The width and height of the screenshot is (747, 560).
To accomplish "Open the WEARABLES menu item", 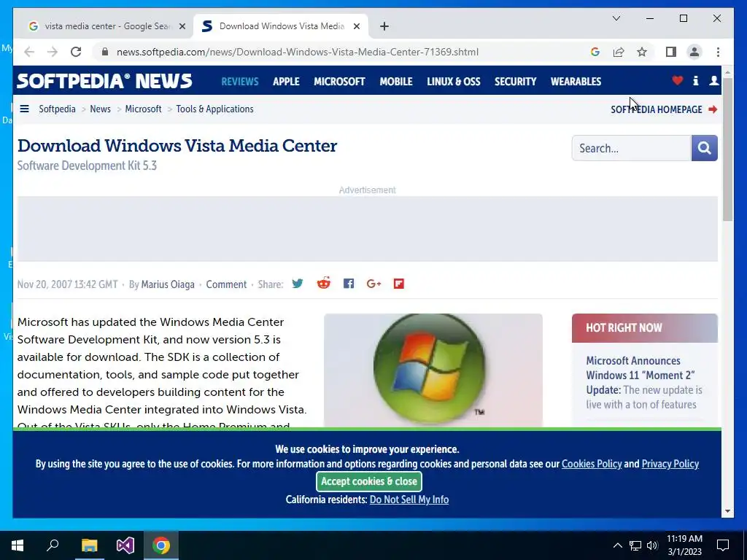I will [x=576, y=82].
